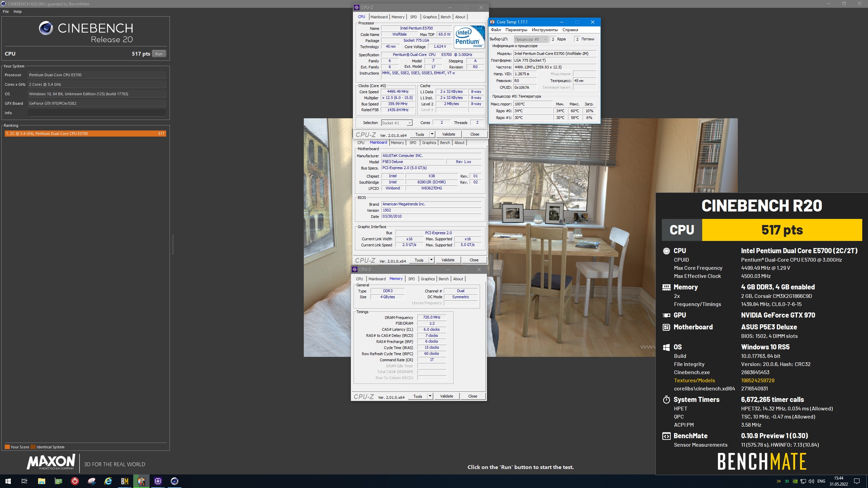
Task: Click the splitter grip beside the Cinebench panel
Action: [173, 244]
